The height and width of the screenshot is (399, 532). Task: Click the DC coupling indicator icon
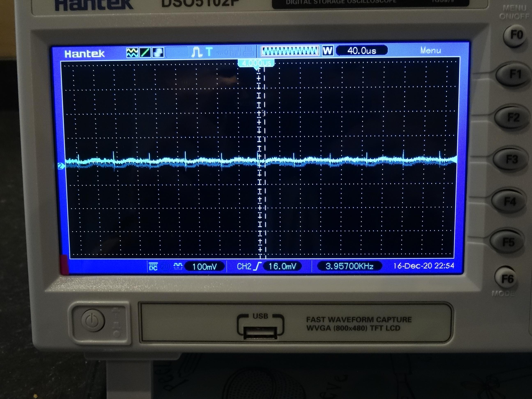[x=153, y=267]
